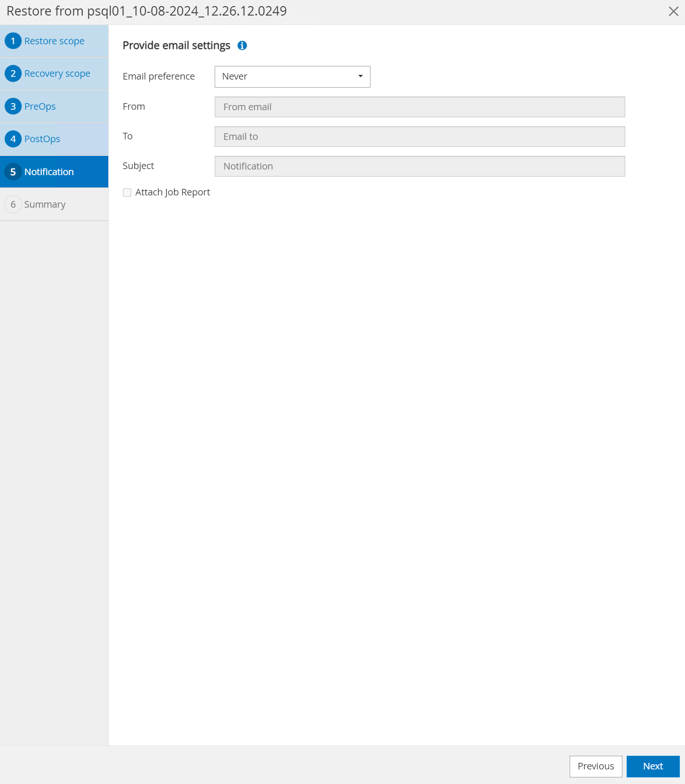Select the Notification step
Image resolution: width=685 pixels, height=784 pixels.
54,172
